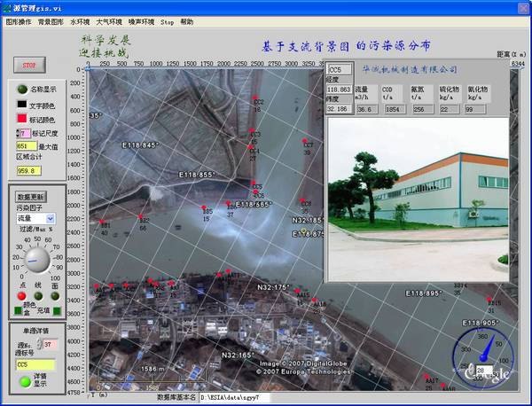The width and height of the screenshot is (532, 406).
Task: Select red map marker with value 37
Action: pyautogui.click(x=229, y=203)
